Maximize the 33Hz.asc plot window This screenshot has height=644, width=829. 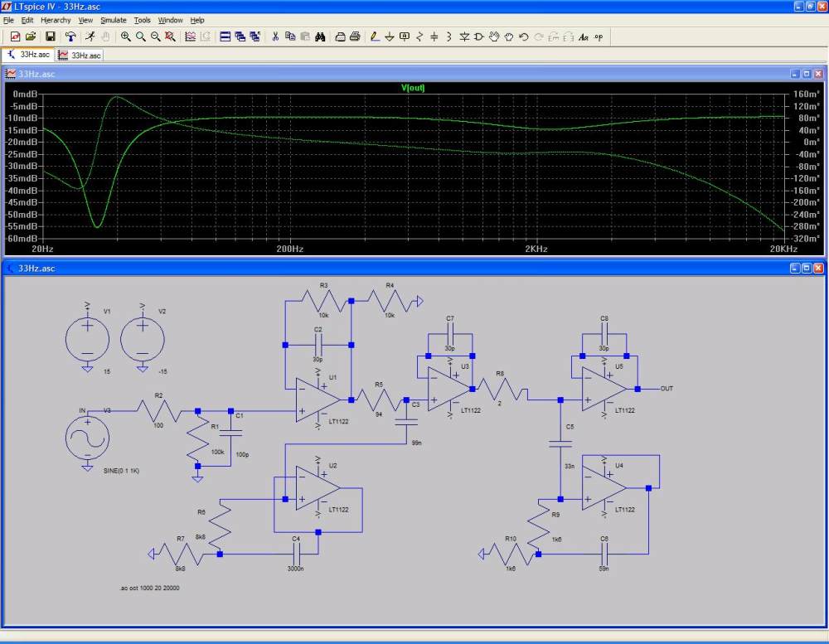(x=807, y=74)
